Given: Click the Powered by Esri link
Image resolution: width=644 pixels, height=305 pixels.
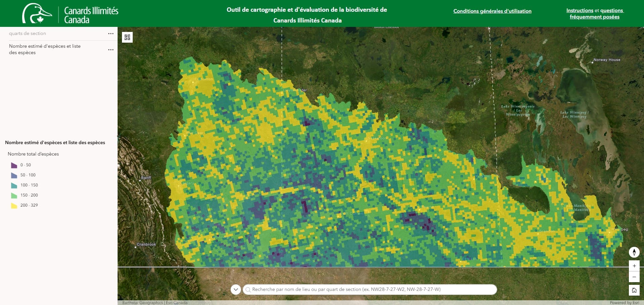Looking at the screenshot, I should [625, 303].
